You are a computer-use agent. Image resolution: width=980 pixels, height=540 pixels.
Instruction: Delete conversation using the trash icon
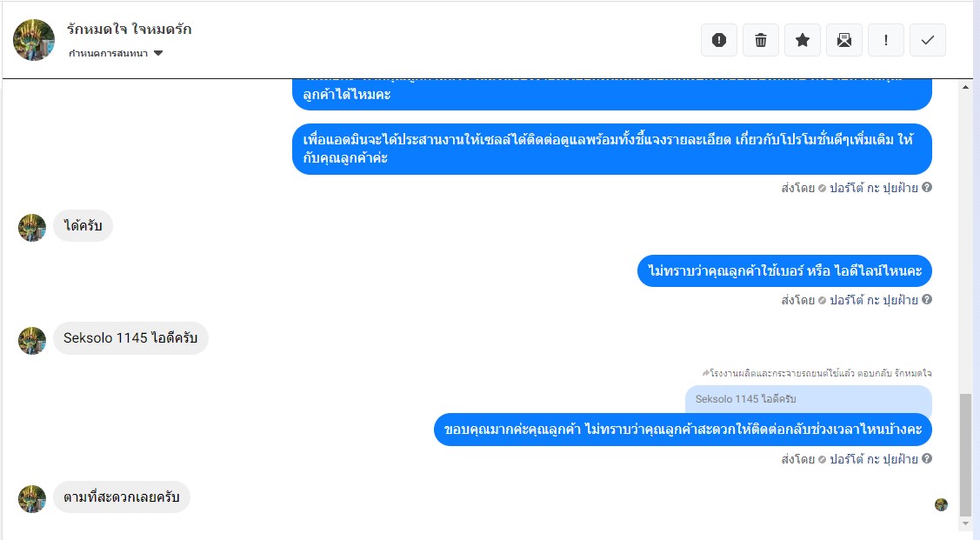[x=761, y=40]
